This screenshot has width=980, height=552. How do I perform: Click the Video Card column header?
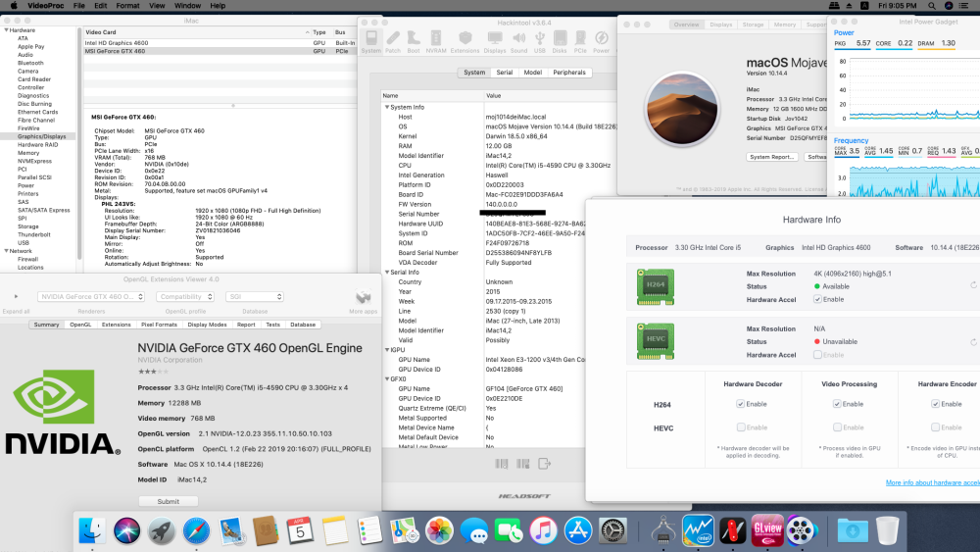[x=197, y=32]
